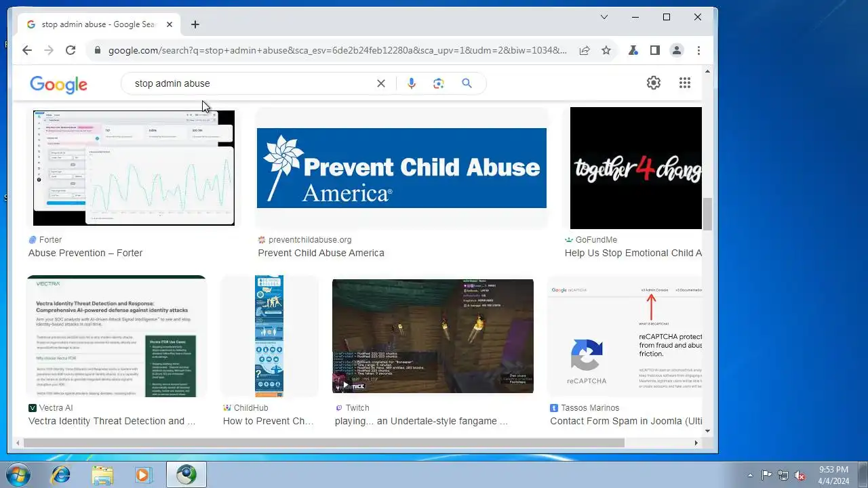Clear the search query with the X
The image size is (868, 488).
381,83
